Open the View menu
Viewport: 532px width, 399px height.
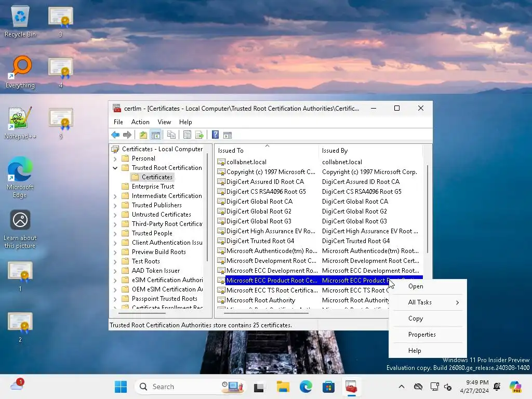pyautogui.click(x=164, y=122)
